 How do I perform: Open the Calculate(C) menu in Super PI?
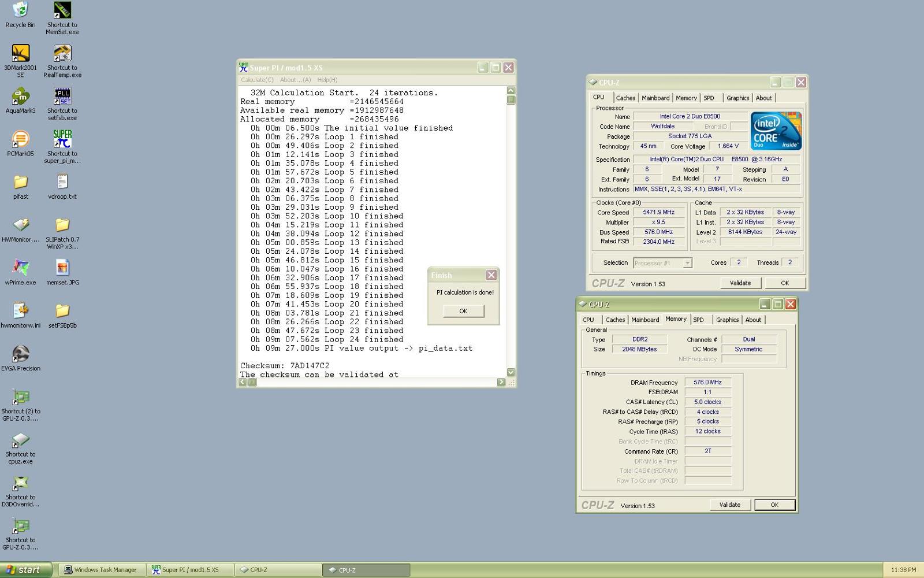tap(257, 80)
